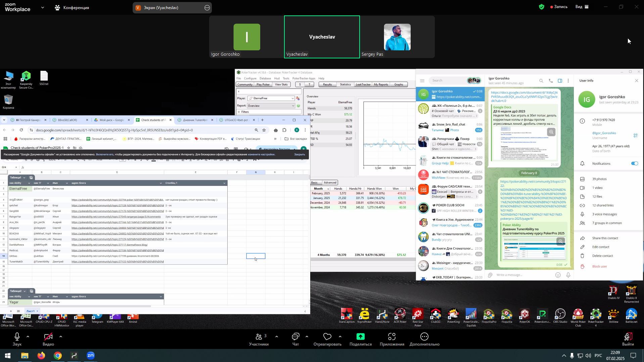Click Закрыть on offline extension banner

click(x=299, y=154)
